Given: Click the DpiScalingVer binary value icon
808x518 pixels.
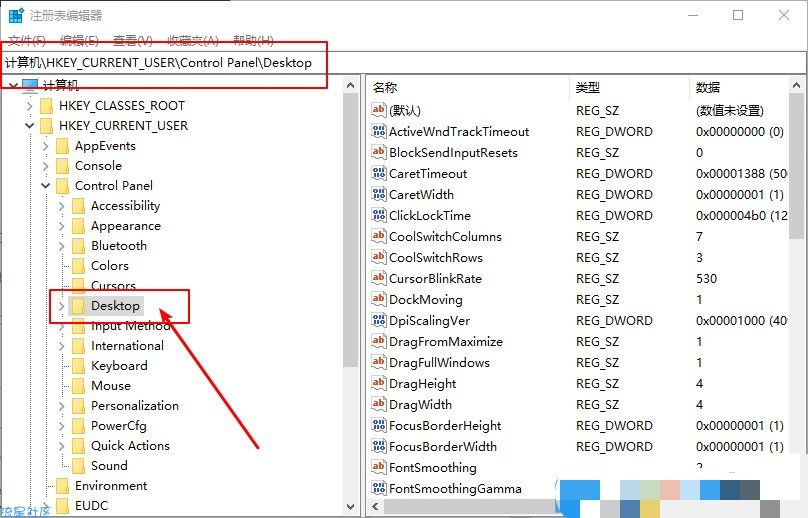Looking at the screenshot, I should [x=378, y=321].
